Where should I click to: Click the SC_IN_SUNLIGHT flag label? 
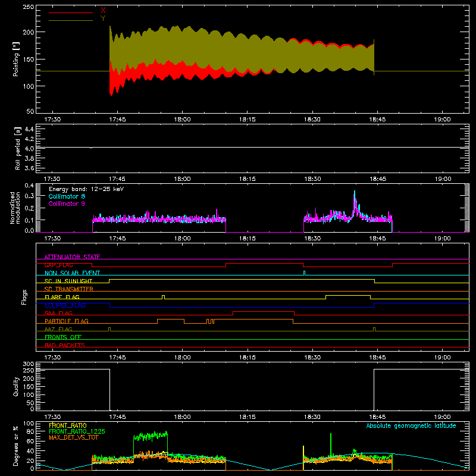[68, 281]
